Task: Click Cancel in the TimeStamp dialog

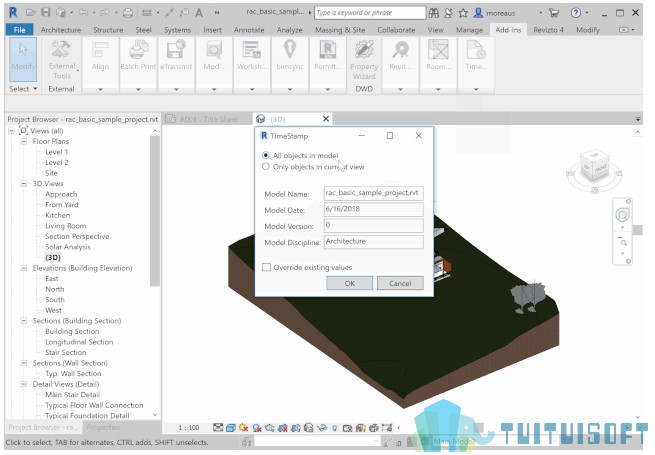Action: [400, 283]
